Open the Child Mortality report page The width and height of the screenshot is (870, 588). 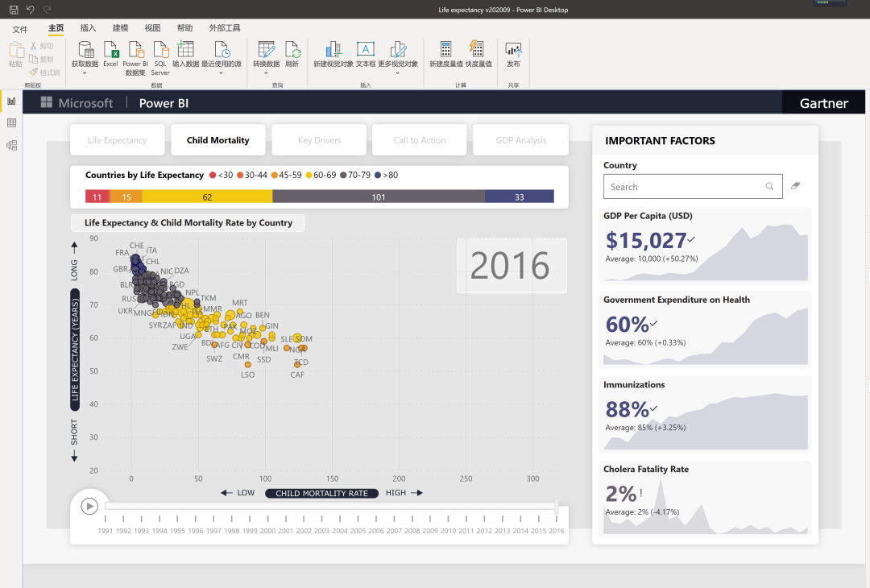tap(218, 140)
